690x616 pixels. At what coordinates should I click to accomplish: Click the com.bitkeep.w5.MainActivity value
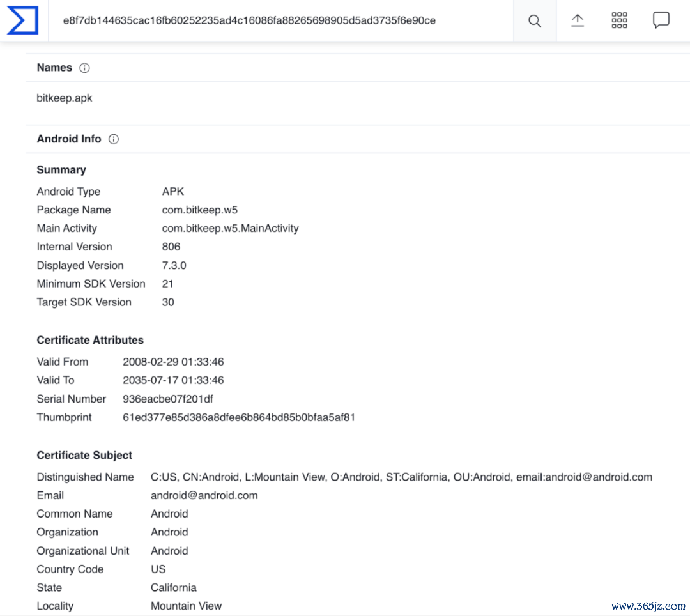coord(230,228)
